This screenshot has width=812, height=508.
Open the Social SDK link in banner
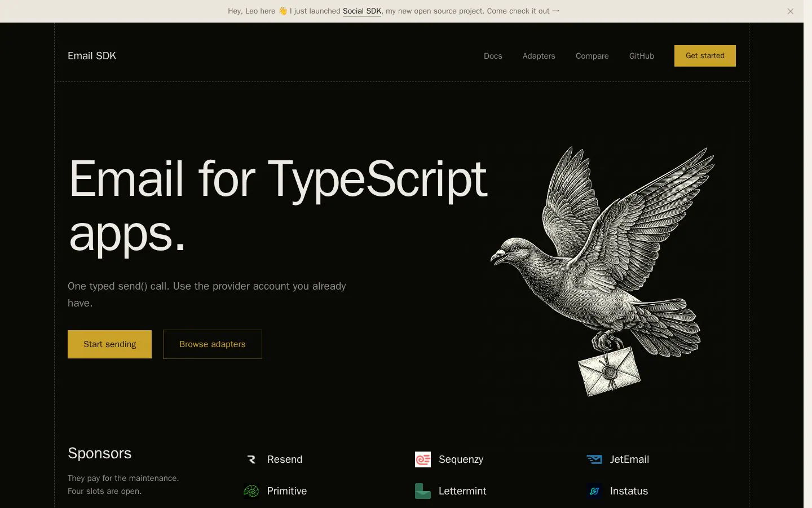[x=362, y=11]
